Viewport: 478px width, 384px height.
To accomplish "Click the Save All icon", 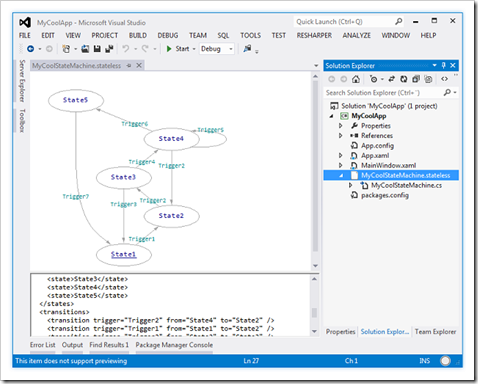I will click(109, 49).
